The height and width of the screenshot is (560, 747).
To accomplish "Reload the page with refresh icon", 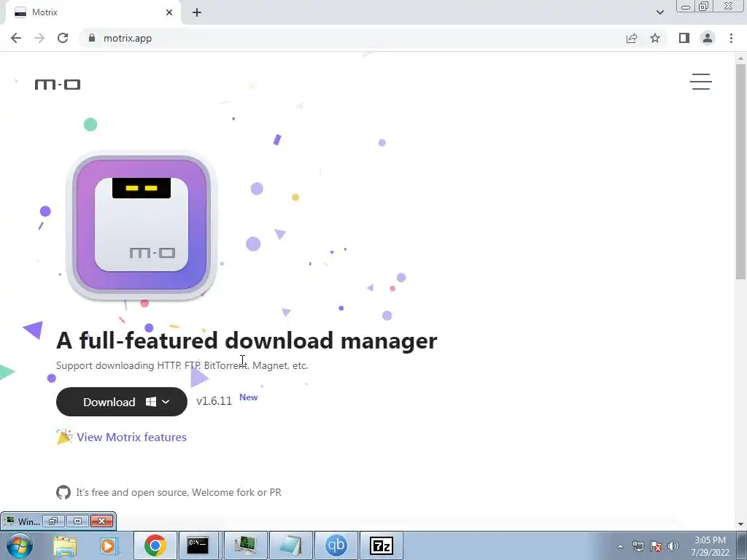I will [63, 38].
